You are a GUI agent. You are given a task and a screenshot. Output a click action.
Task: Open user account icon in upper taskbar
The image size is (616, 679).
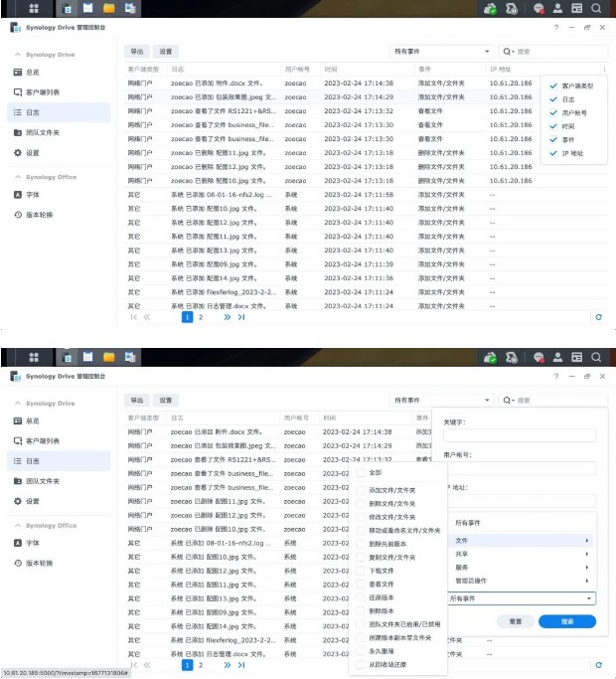pos(557,8)
